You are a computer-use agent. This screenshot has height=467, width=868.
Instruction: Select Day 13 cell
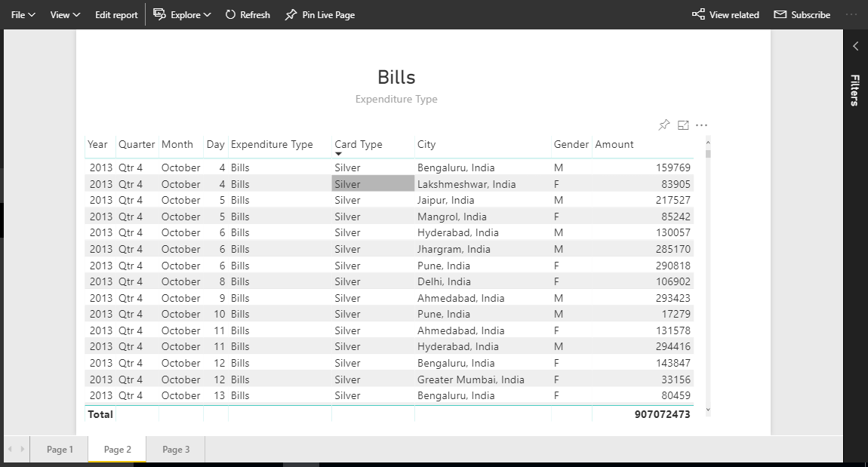pos(216,395)
